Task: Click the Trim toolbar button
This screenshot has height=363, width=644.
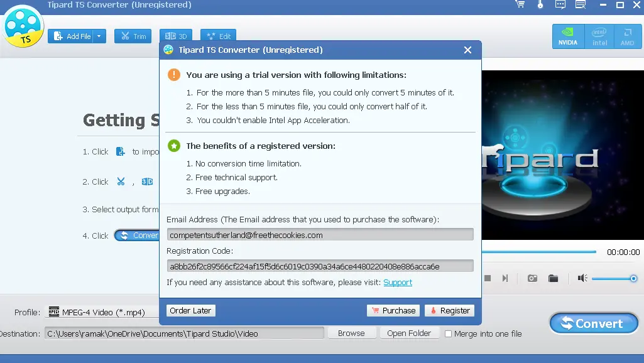Action: 133,36
